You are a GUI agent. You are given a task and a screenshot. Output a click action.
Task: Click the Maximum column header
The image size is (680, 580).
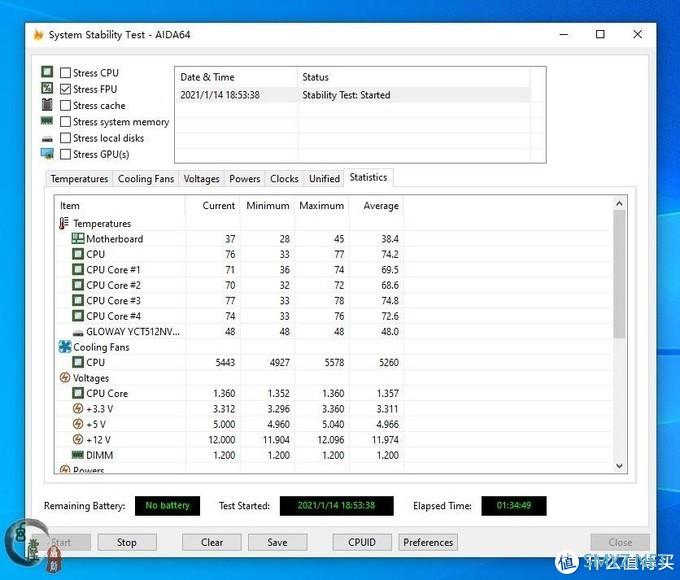pos(321,206)
